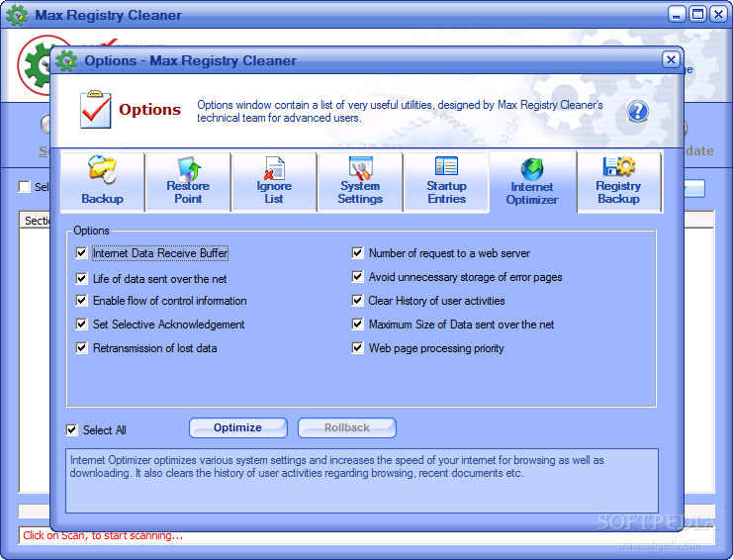
Task: Uncheck the Select All checkbox in Options dialog
Action: (x=72, y=430)
